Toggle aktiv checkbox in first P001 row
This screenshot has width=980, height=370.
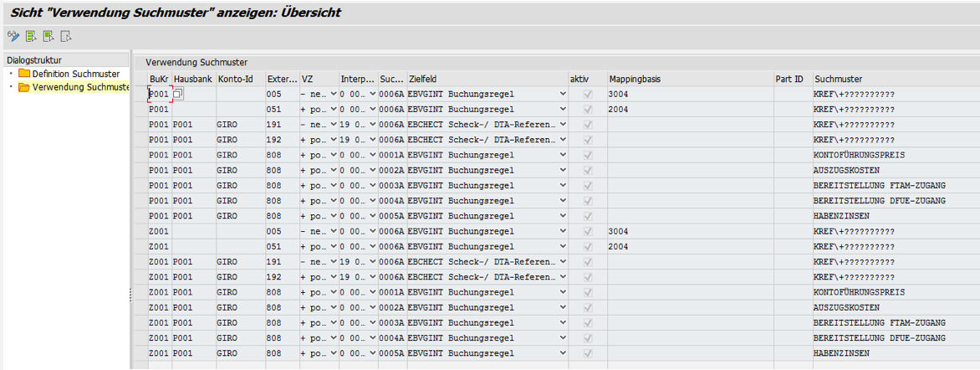[x=588, y=95]
